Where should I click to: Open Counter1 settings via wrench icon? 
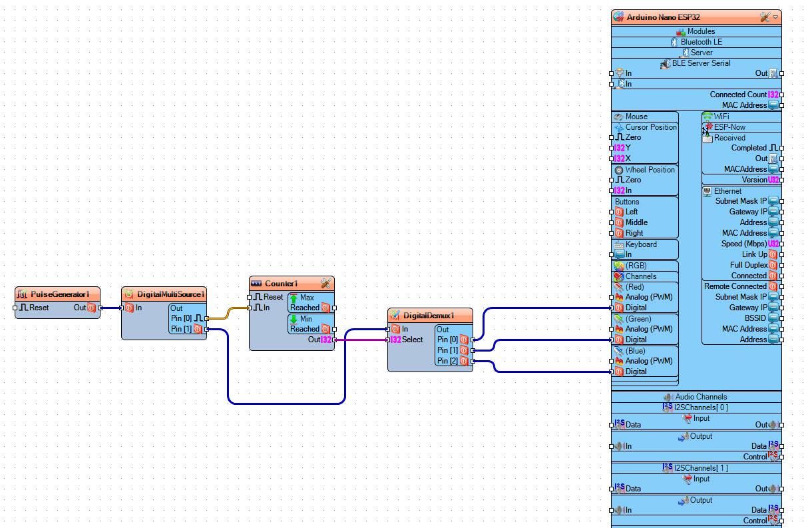click(x=326, y=283)
